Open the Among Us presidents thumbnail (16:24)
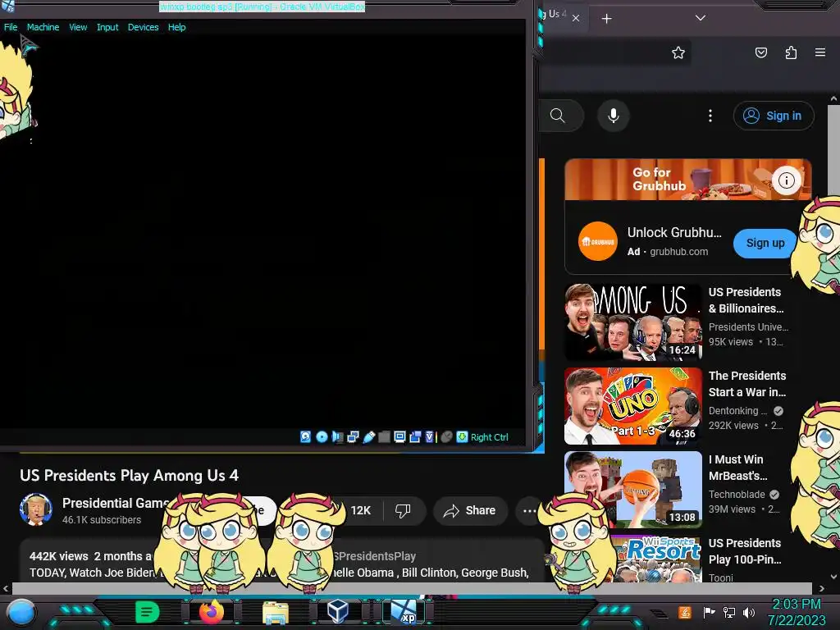Image resolution: width=840 pixels, height=630 pixels. (633, 322)
